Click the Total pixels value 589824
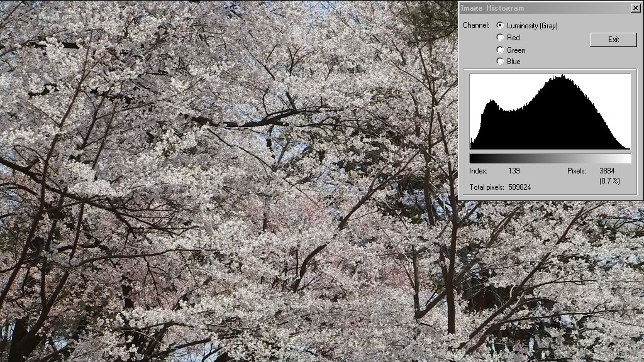Screen dimensions: 644x362 (519, 187)
